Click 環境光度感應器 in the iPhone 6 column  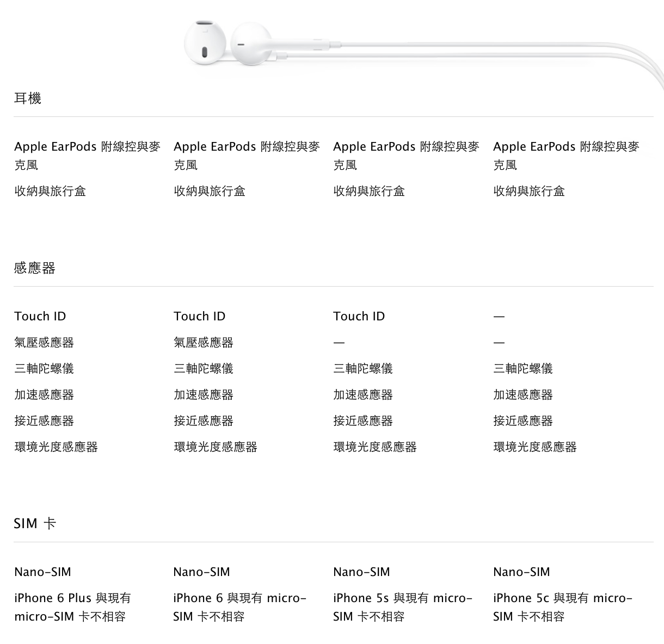[x=216, y=447]
